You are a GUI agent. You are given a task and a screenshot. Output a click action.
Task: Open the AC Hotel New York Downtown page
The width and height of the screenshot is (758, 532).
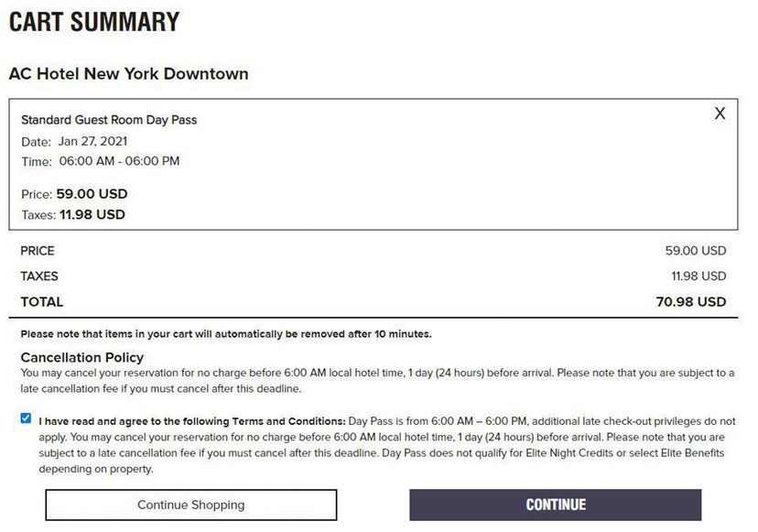click(x=128, y=73)
